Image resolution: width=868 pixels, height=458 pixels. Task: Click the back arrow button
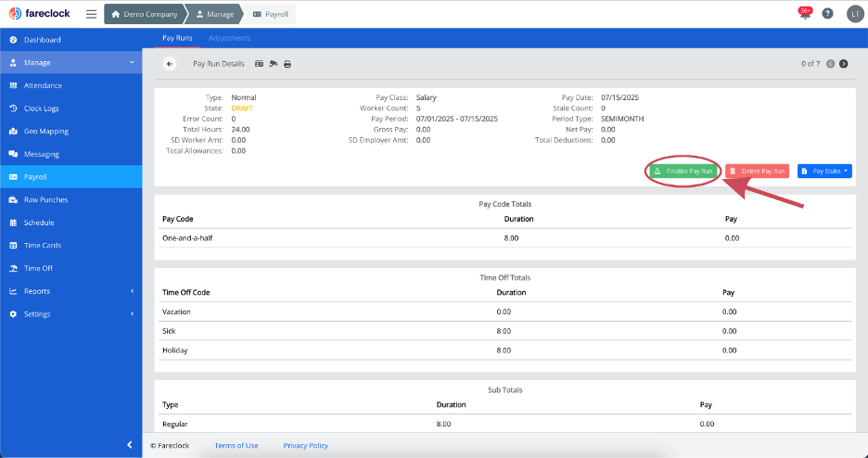pyautogui.click(x=170, y=64)
